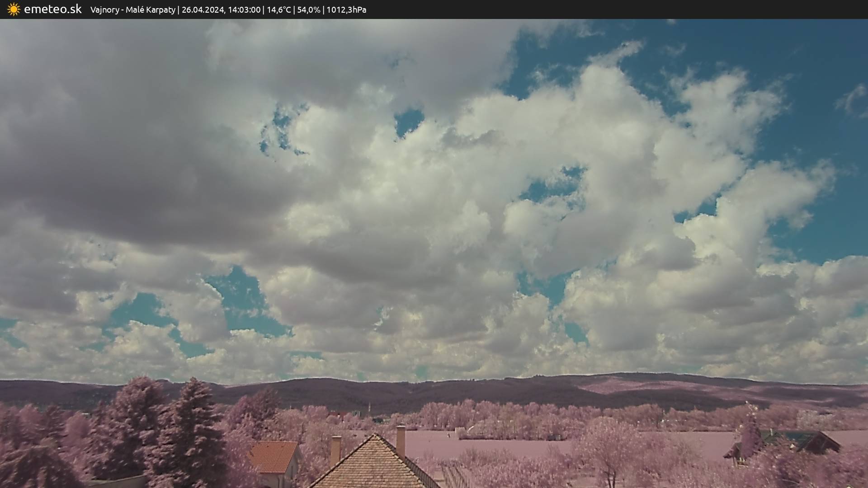
Task: Click empty area of black header bar
Action: (x=633, y=9)
